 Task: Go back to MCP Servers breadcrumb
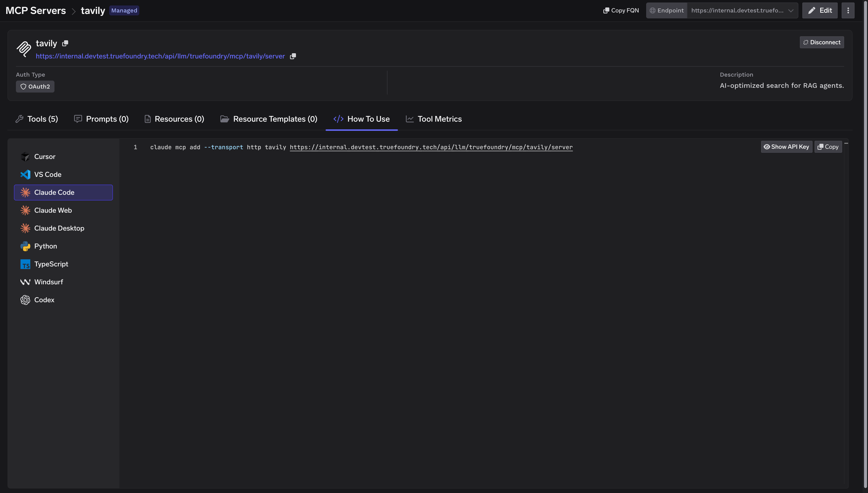coord(36,10)
